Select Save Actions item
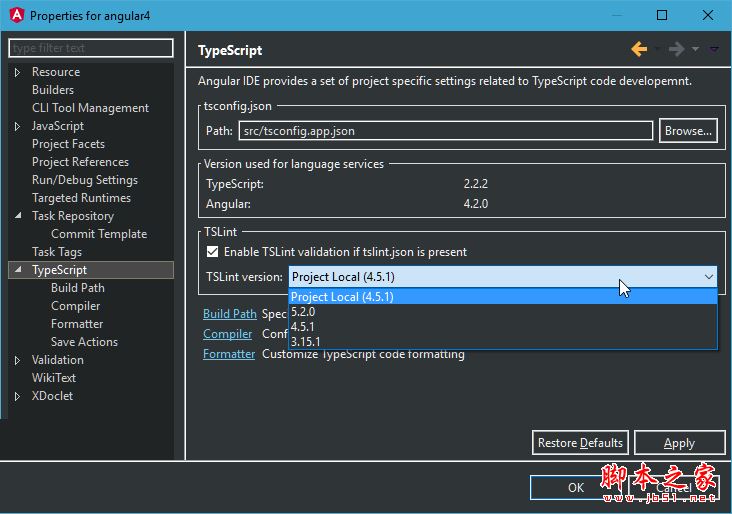This screenshot has width=732, height=514. pos(84,342)
